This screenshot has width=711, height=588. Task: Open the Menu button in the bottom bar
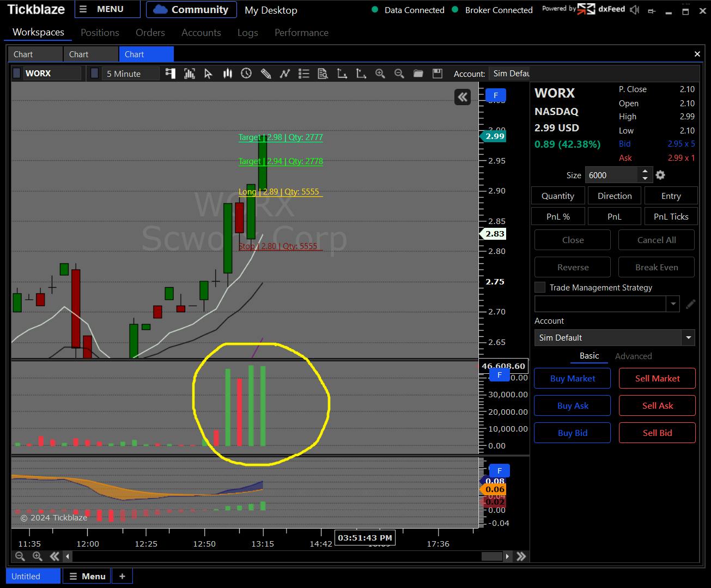(87, 576)
